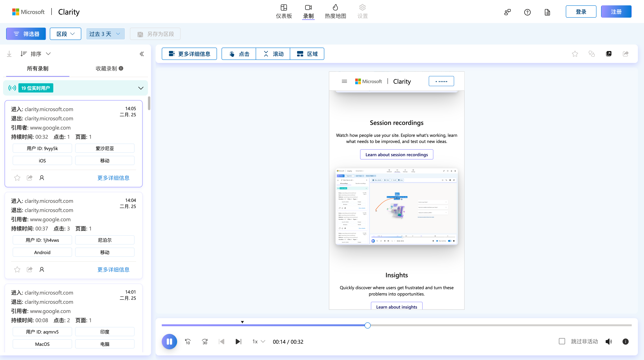
Task: Click the 登录 sign-in button
Action: pyautogui.click(x=581, y=12)
